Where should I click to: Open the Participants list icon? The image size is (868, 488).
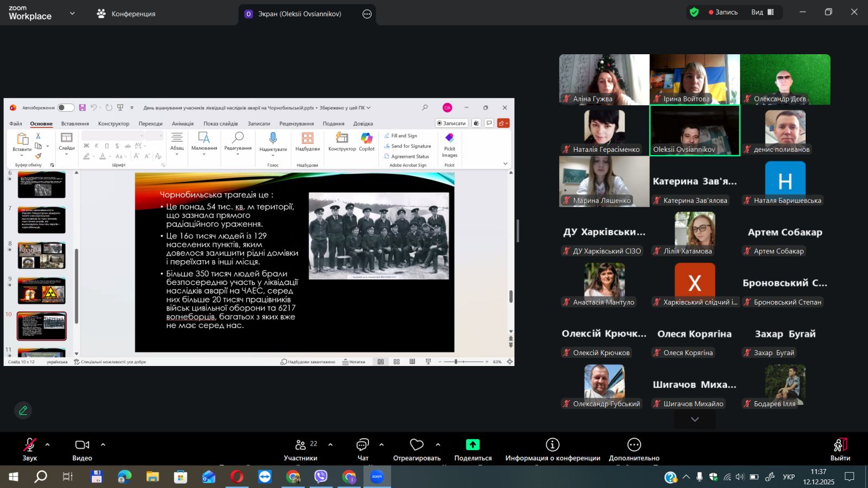tap(301, 445)
